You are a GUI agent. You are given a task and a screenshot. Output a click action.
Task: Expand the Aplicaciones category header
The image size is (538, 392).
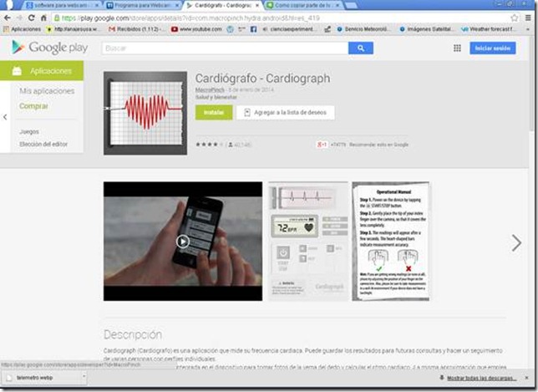pos(49,71)
